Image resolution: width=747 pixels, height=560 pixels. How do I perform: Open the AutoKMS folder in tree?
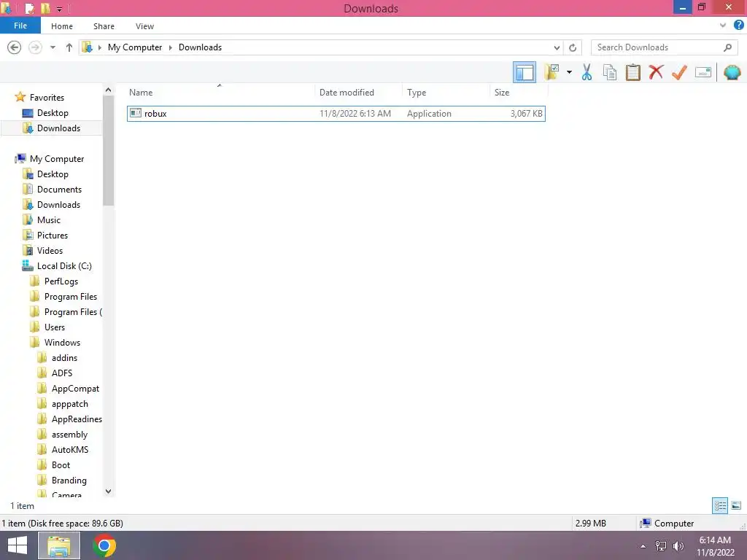[69, 449]
